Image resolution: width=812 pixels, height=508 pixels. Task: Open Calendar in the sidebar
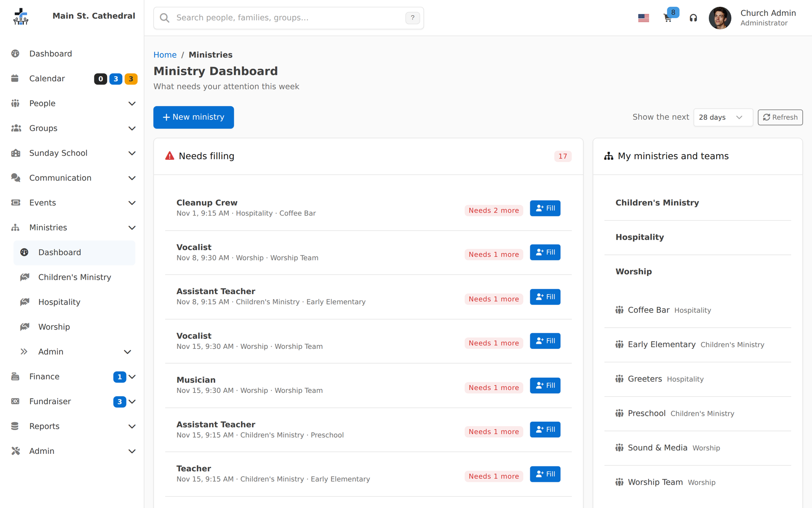pos(47,79)
